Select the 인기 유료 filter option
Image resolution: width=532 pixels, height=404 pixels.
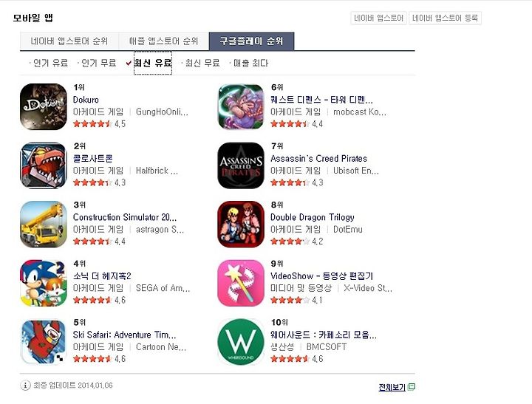pyautogui.click(x=50, y=63)
